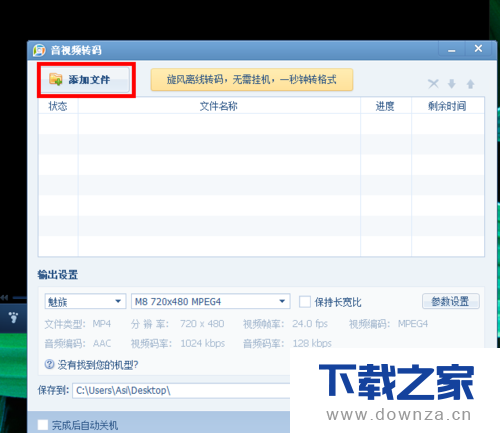Viewport: 500px width, 433px height.
Task: Click the 保存到 path input field
Action: tap(181, 390)
